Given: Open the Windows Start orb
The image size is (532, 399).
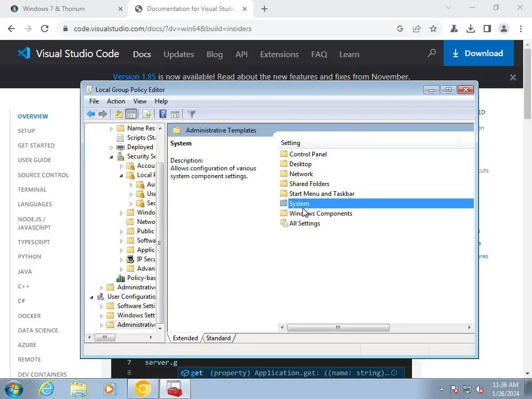Looking at the screenshot, I should tap(14, 389).
